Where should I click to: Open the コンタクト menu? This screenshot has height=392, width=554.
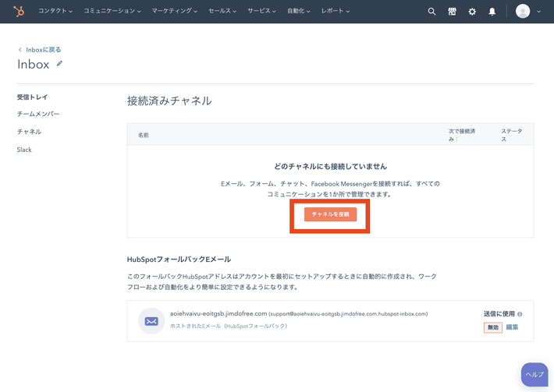pyautogui.click(x=55, y=11)
